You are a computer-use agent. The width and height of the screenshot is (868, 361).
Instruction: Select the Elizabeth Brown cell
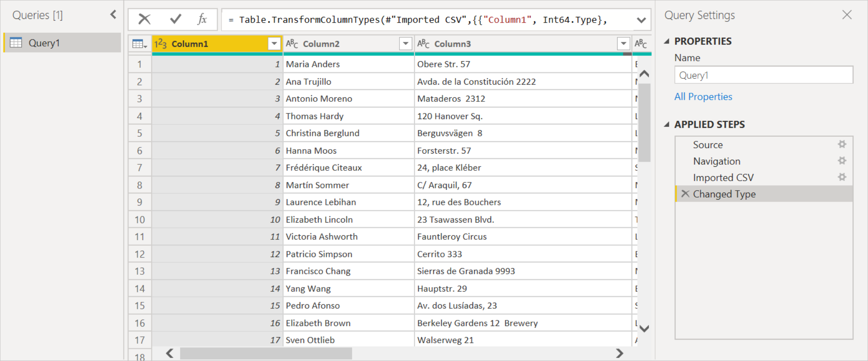click(x=349, y=323)
